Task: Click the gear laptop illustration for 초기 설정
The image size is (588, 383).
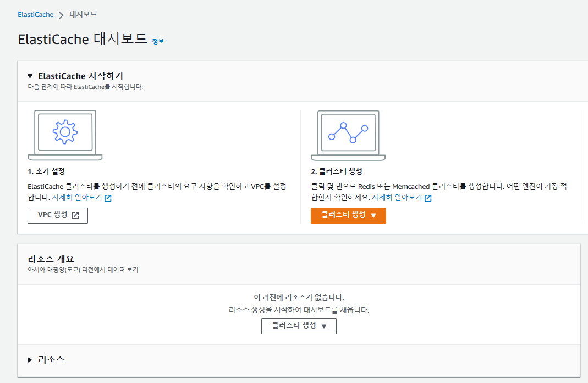Action: click(x=65, y=135)
